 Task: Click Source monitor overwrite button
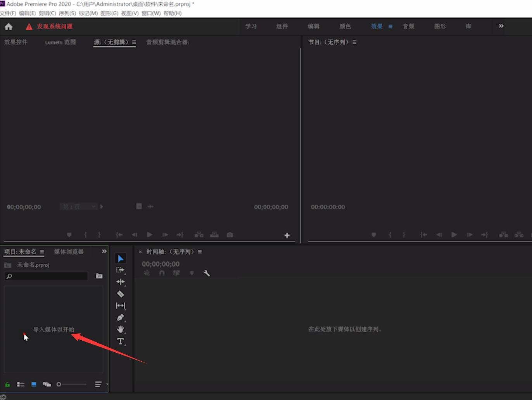[x=214, y=235]
